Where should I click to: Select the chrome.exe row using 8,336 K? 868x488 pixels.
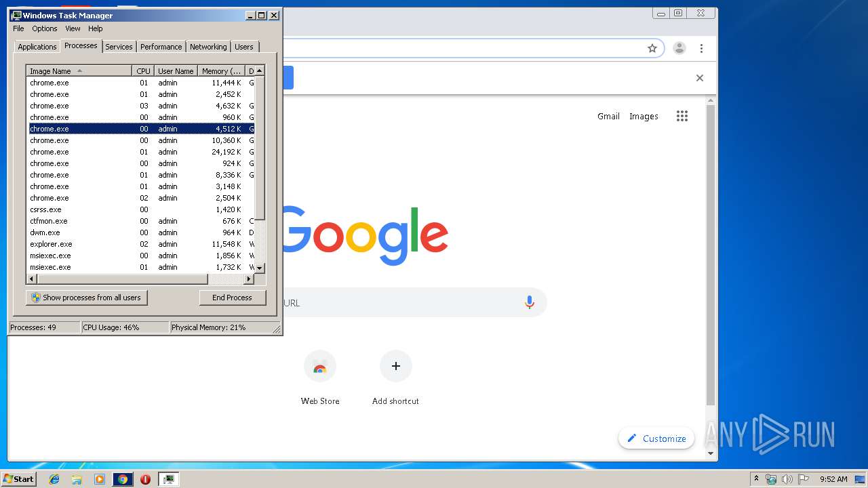[x=140, y=175]
